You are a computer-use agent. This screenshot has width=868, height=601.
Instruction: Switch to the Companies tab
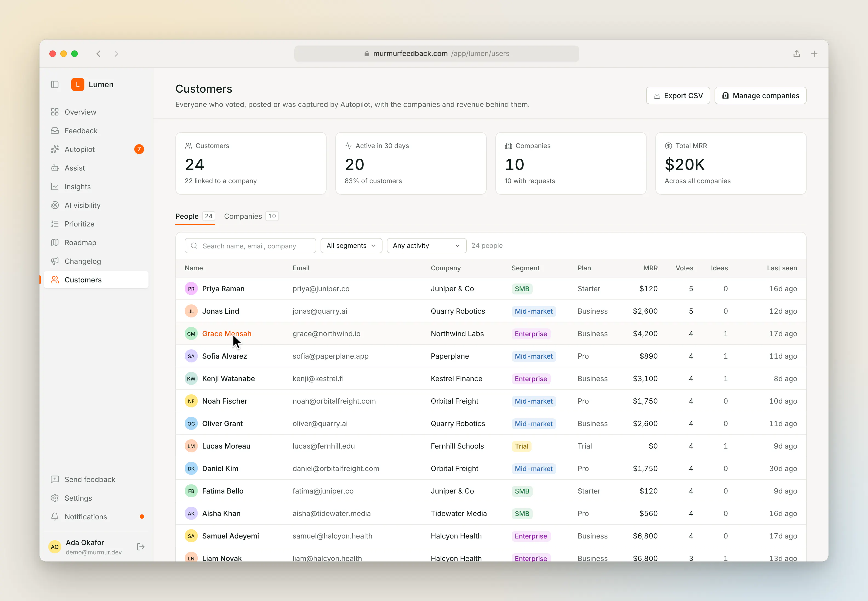[x=251, y=216]
